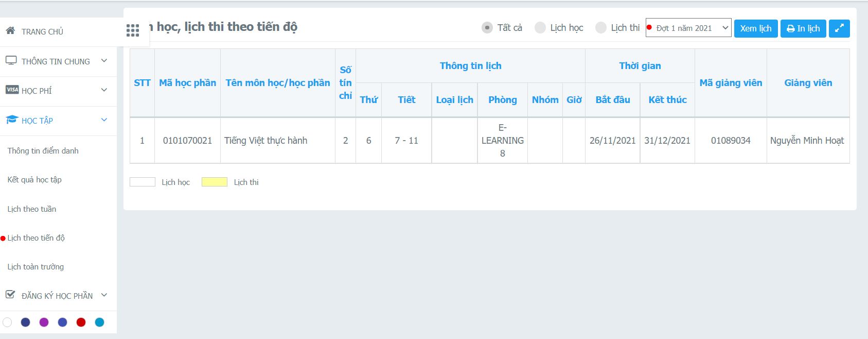Select the Lịch thi radio button
This screenshot has height=339, width=868.
600,28
